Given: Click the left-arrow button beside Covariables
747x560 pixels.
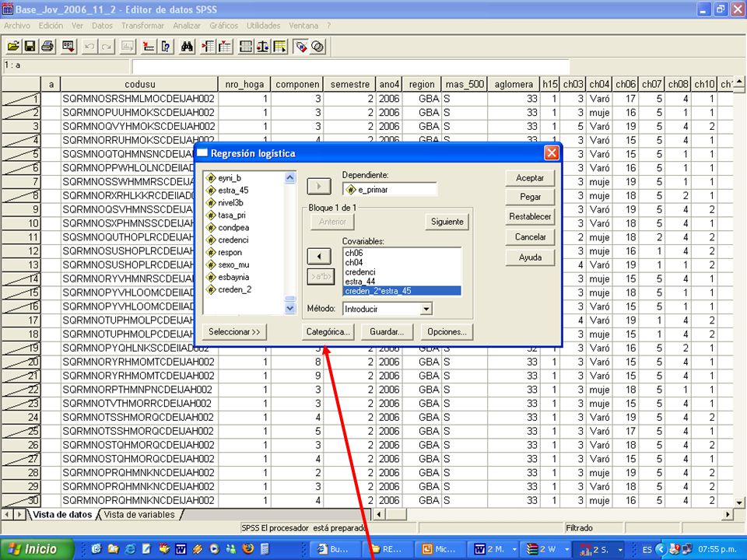Looking at the screenshot, I should [319, 256].
